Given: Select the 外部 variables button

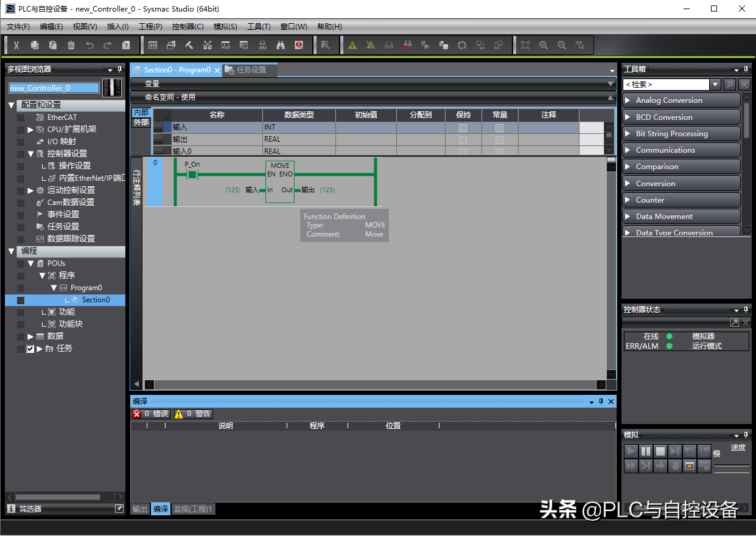Looking at the screenshot, I should (141, 123).
